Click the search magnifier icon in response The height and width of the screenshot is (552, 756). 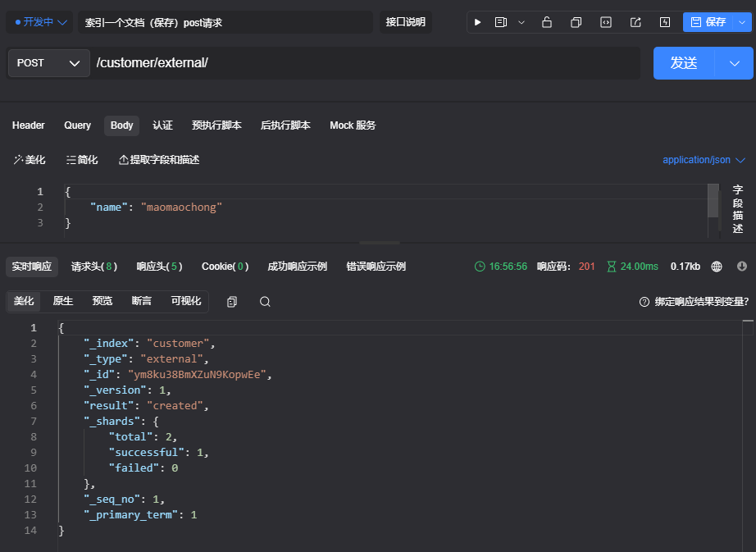(265, 302)
